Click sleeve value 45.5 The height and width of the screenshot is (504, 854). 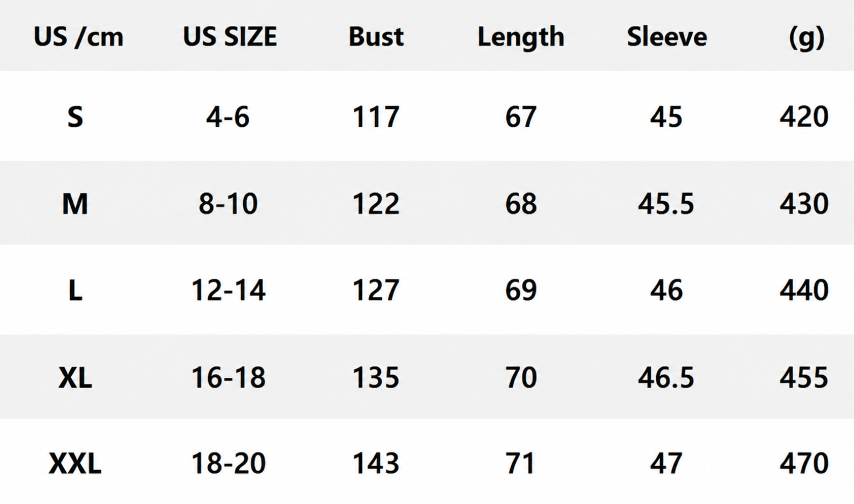pyautogui.click(x=666, y=204)
